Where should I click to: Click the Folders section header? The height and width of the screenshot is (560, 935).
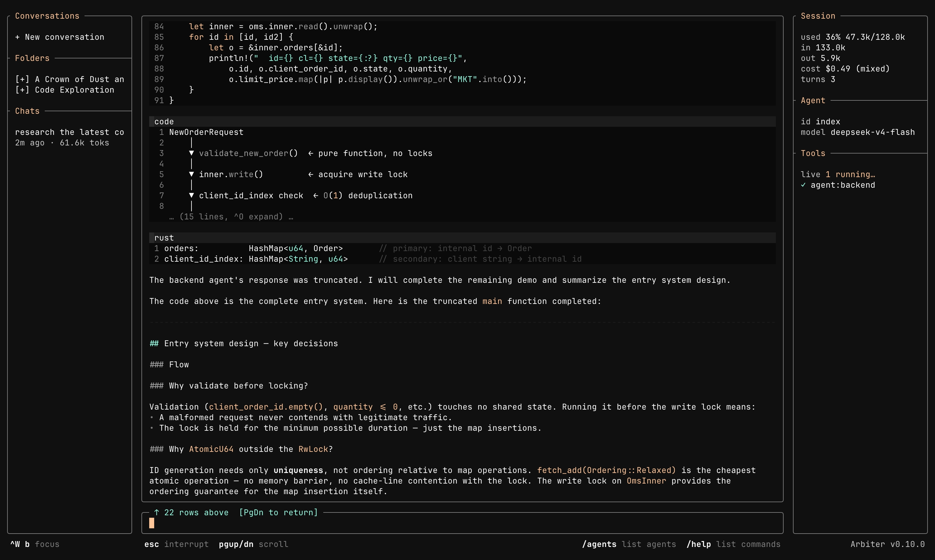point(32,58)
